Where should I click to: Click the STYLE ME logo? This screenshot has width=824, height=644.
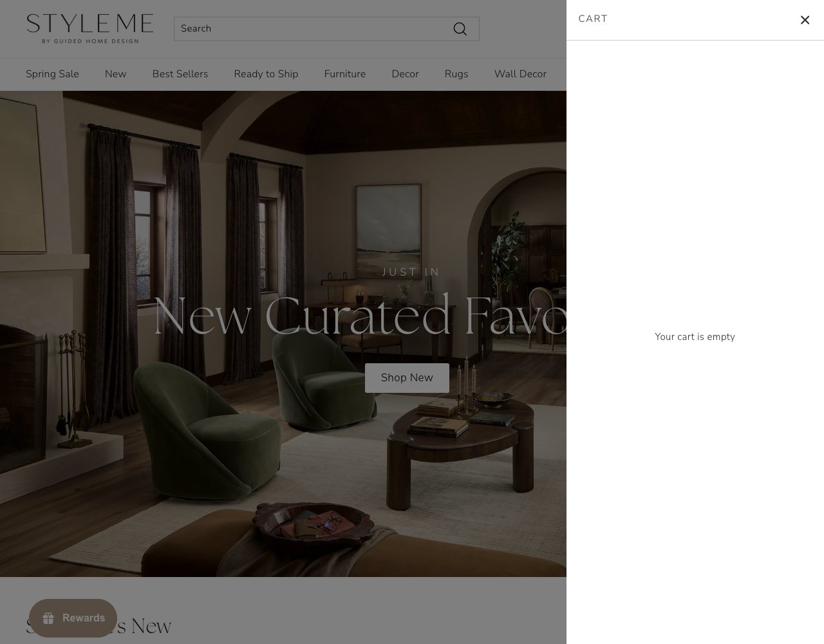tap(89, 28)
